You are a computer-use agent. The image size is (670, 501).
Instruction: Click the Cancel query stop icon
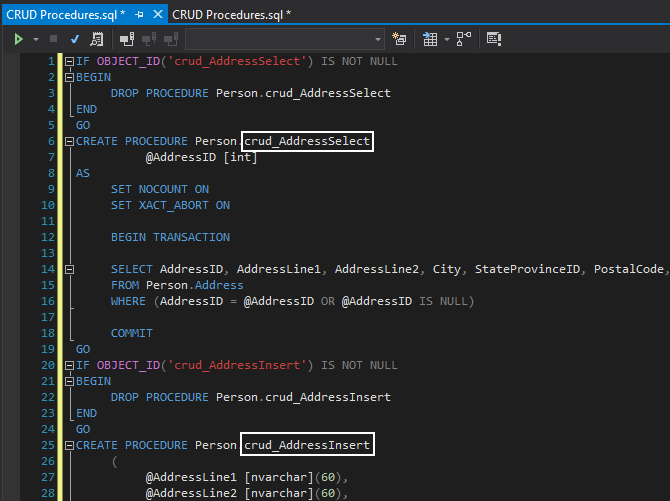click(x=53, y=39)
